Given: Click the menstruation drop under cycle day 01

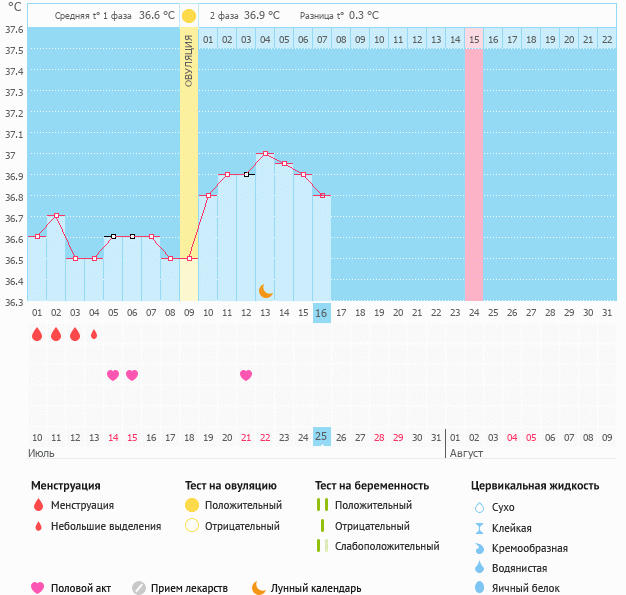Looking at the screenshot, I should pos(37,335).
